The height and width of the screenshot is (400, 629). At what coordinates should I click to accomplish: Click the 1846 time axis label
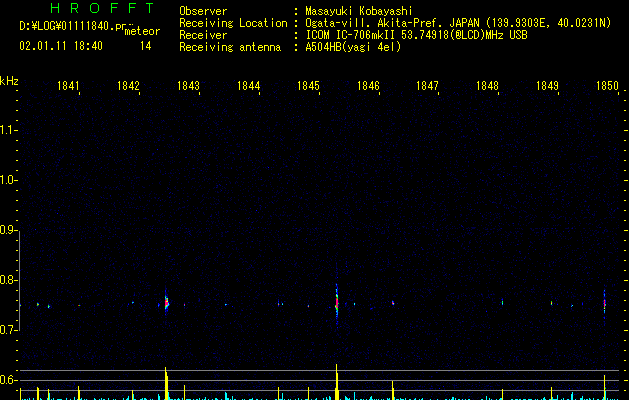pos(368,85)
